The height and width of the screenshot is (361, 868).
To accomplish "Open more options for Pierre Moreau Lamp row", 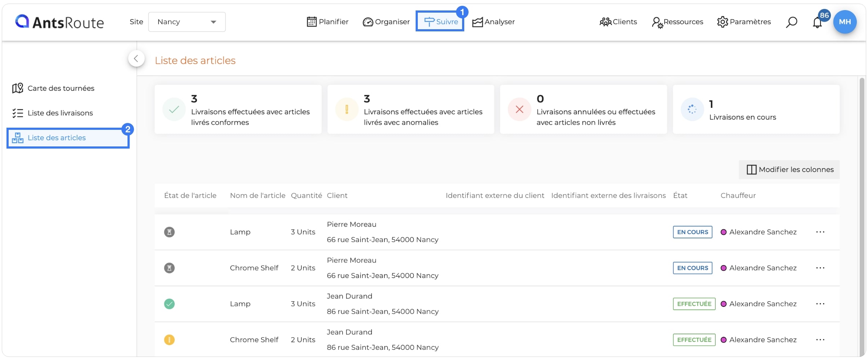I will 820,232.
